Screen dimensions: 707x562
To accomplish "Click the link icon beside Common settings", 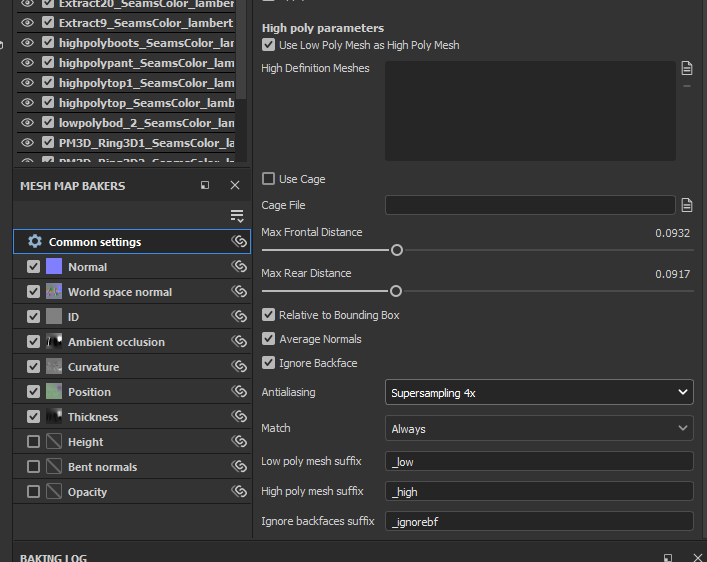I will 239,242.
